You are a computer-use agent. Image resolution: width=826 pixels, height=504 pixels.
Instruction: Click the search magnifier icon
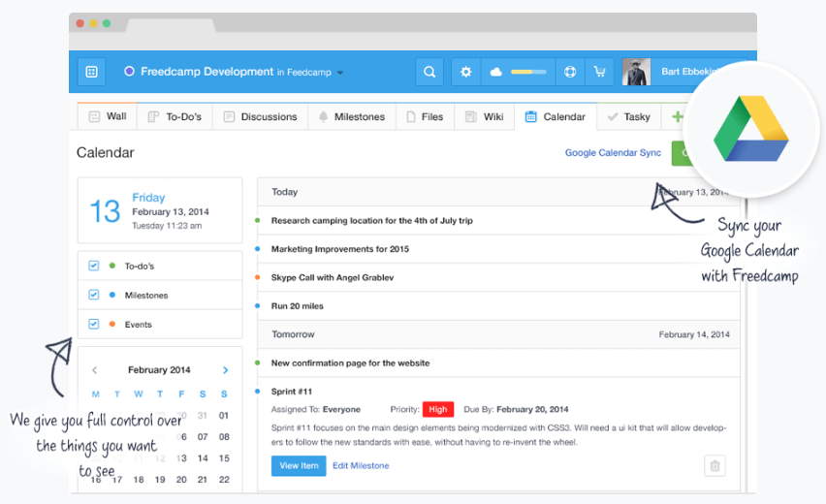[x=429, y=72]
